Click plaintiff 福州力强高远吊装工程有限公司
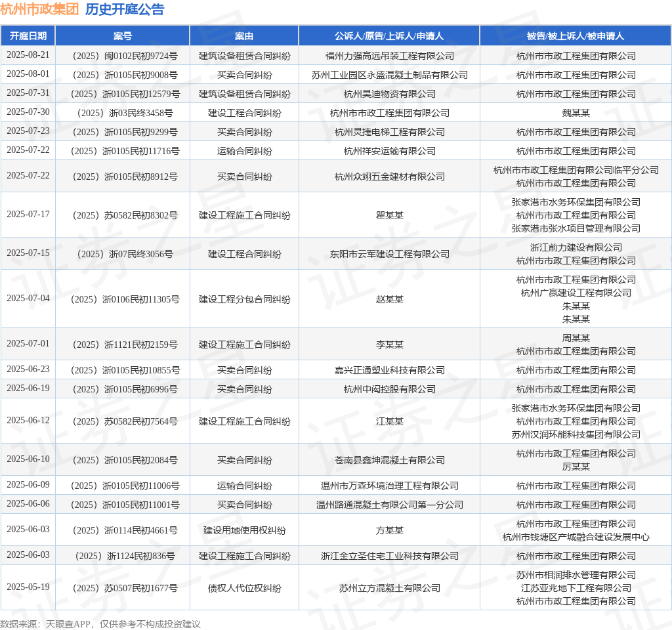The width and height of the screenshot is (672, 630). pyautogui.click(x=390, y=56)
